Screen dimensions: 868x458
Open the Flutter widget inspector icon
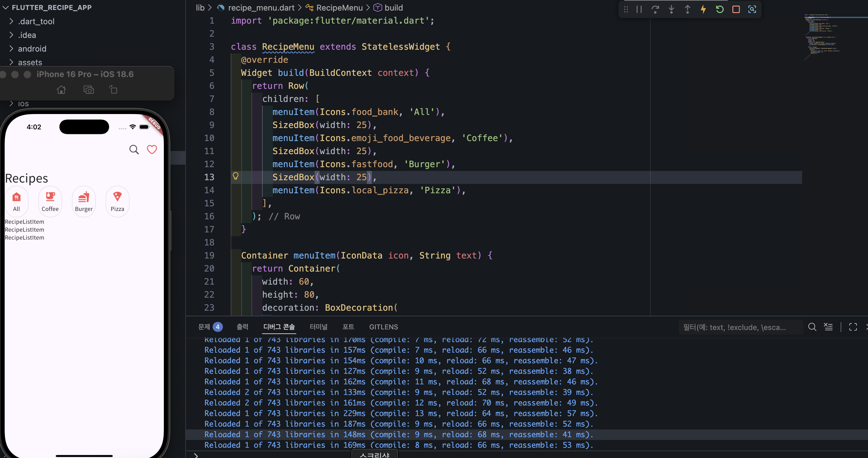pos(752,9)
